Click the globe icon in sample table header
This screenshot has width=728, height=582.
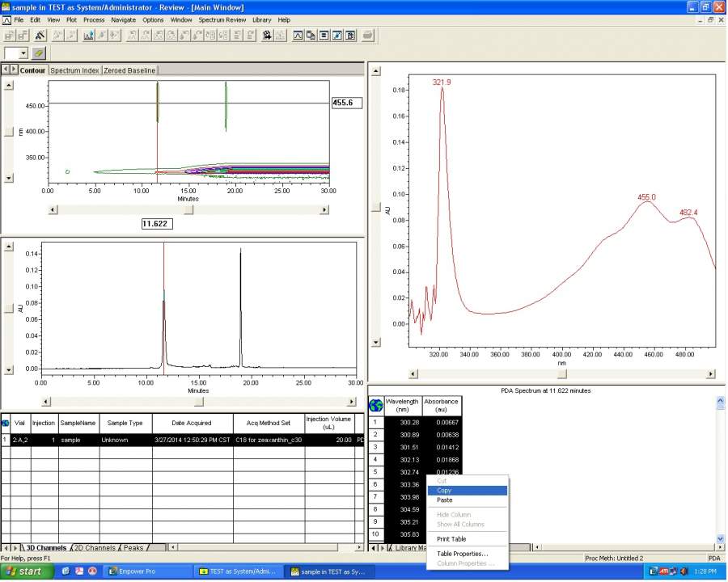(x=6, y=423)
